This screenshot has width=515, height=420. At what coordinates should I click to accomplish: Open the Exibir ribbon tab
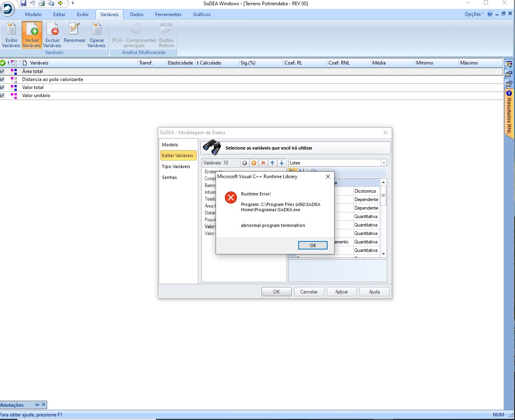[x=83, y=15]
